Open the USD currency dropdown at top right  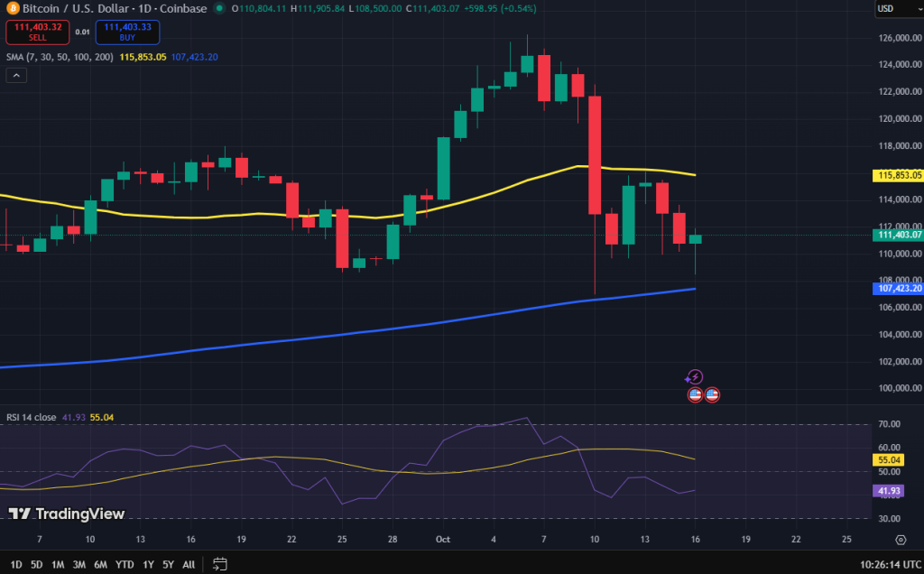pyautogui.click(x=901, y=9)
